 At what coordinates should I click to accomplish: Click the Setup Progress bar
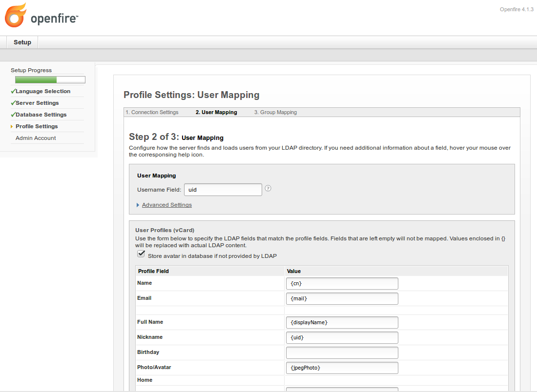point(50,79)
